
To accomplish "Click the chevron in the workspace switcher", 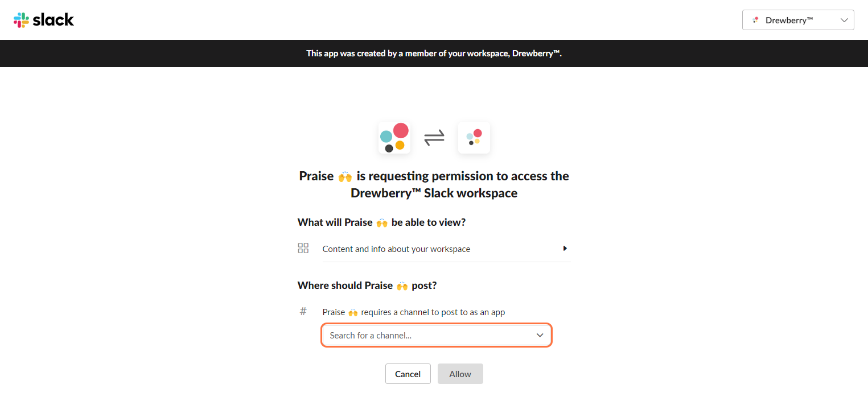I will click(844, 20).
